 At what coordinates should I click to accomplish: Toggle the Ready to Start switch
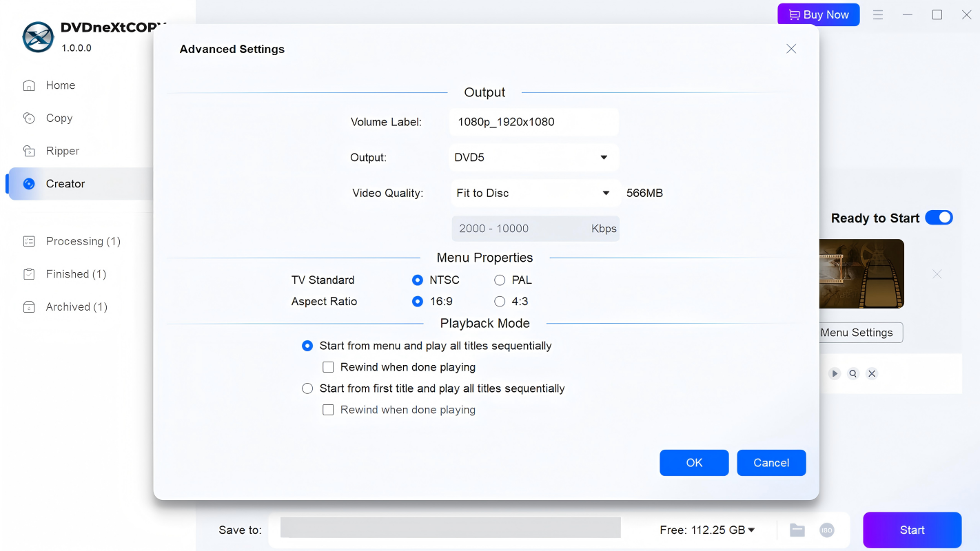[x=939, y=218]
